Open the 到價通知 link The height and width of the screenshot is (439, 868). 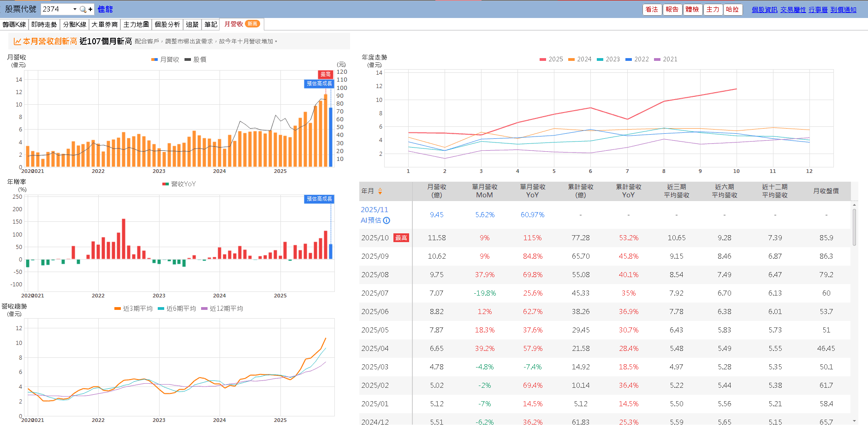[x=843, y=10]
